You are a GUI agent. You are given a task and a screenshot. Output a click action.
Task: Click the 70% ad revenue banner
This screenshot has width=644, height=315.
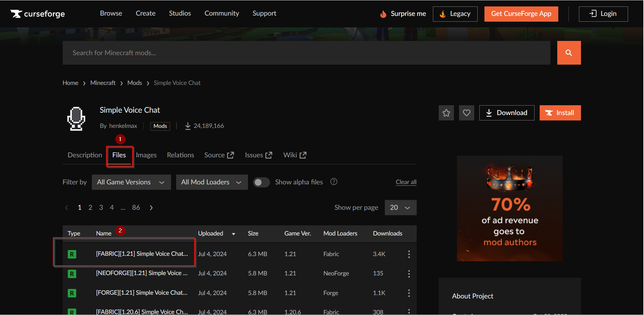pos(510,208)
